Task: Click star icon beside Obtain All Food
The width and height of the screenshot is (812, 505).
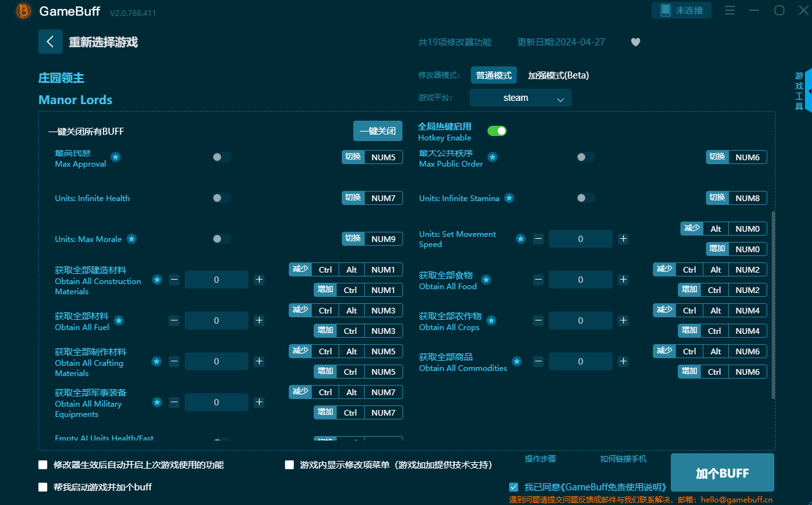Action: 486,280
